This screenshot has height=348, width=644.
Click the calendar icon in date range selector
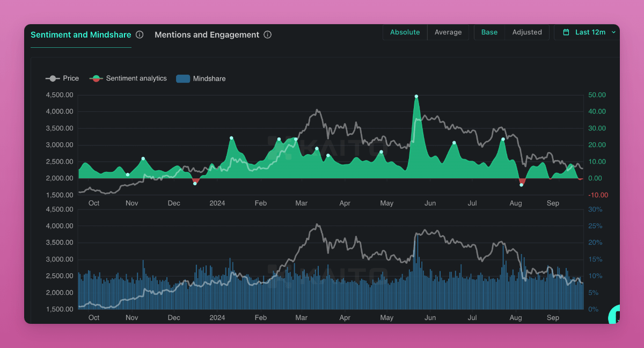coord(566,32)
